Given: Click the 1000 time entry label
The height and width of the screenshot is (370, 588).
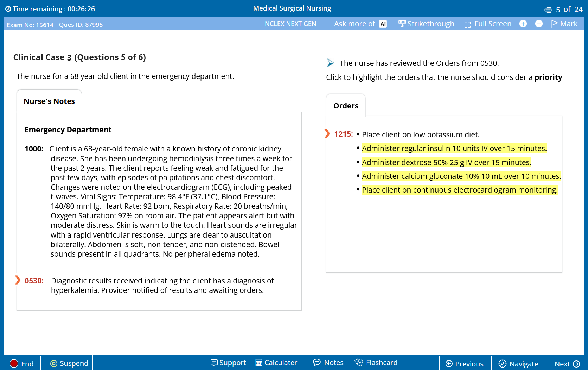Looking at the screenshot, I should (x=34, y=149).
